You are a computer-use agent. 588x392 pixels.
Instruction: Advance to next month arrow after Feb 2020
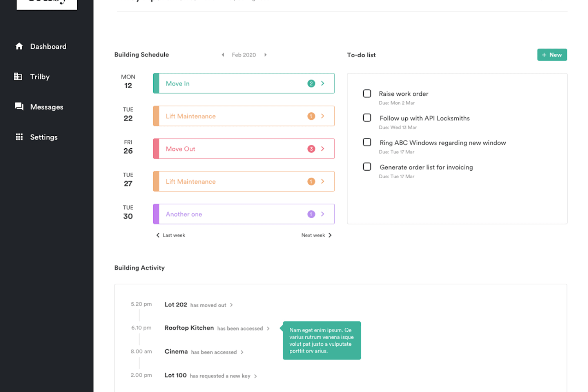[x=265, y=55]
